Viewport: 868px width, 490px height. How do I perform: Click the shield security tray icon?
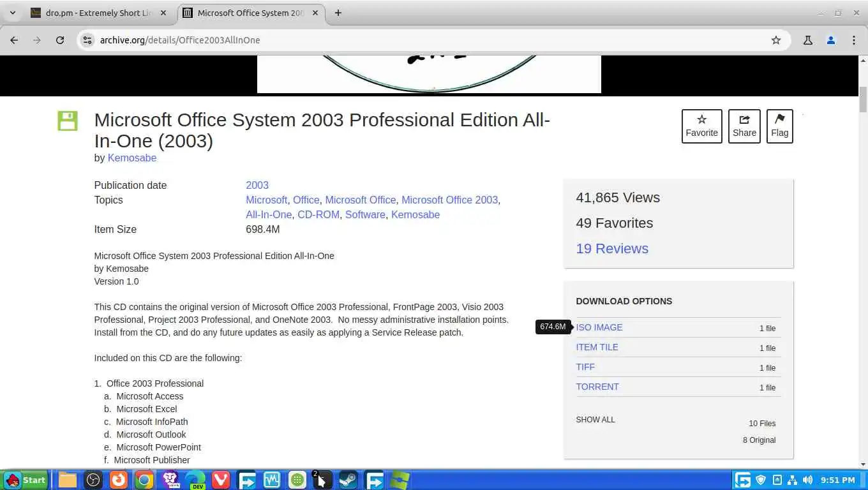tap(761, 480)
